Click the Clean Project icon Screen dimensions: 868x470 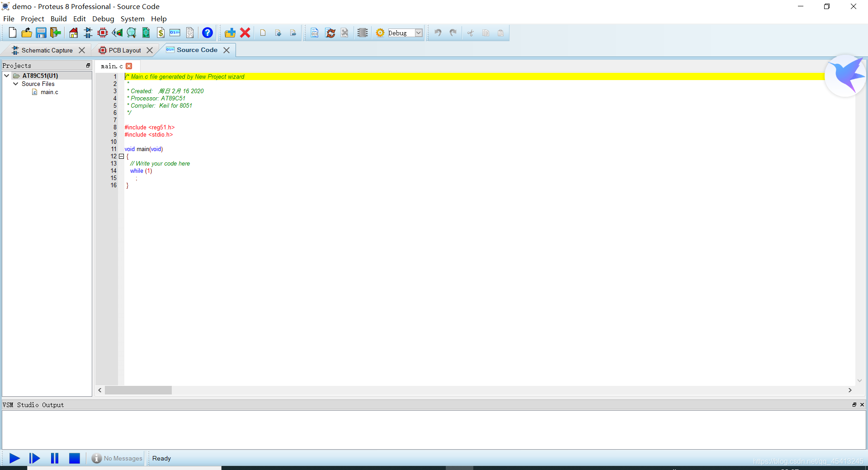click(344, 33)
